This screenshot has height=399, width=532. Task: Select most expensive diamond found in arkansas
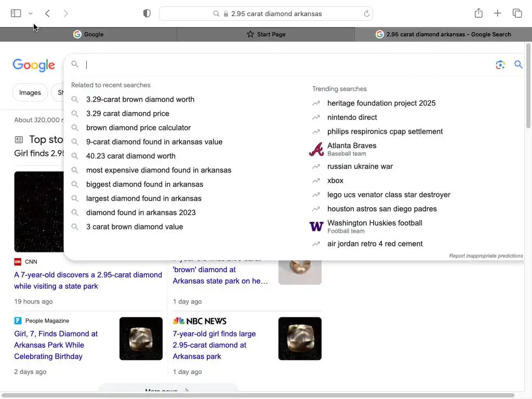click(159, 170)
